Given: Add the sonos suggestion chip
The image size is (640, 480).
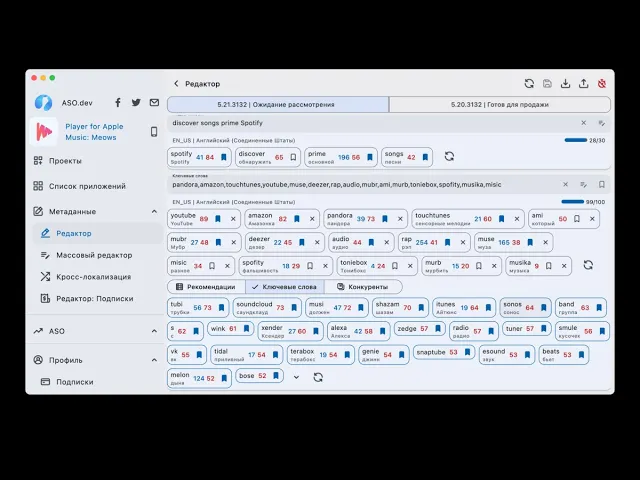Looking at the screenshot, I should 525,307.
